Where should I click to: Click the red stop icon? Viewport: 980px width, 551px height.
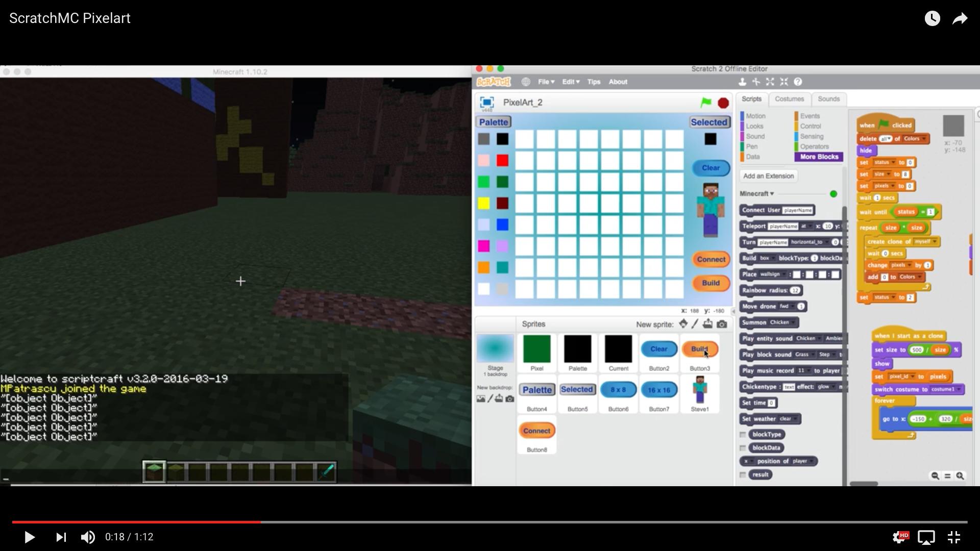pyautogui.click(x=723, y=103)
